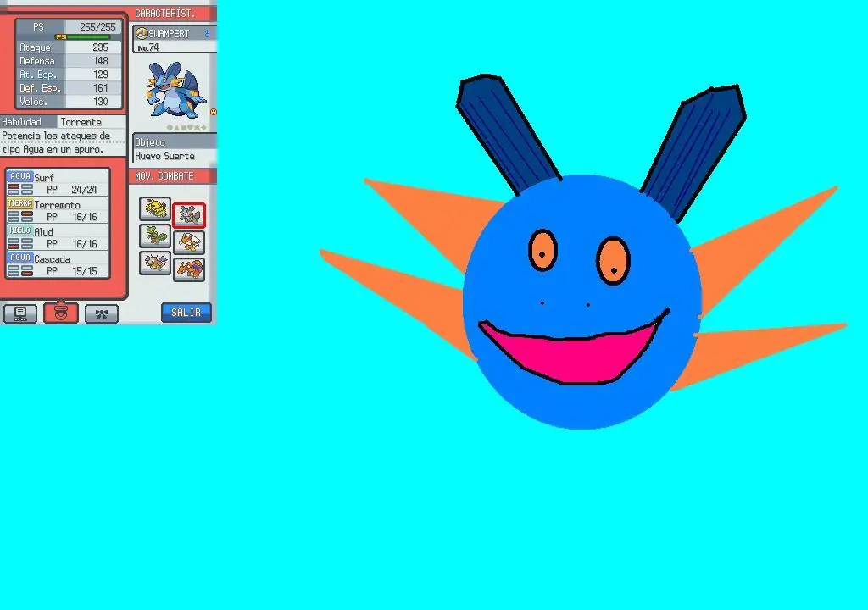Click the green PS health bar
The width and height of the screenshot is (868, 610).
tap(88, 37)
